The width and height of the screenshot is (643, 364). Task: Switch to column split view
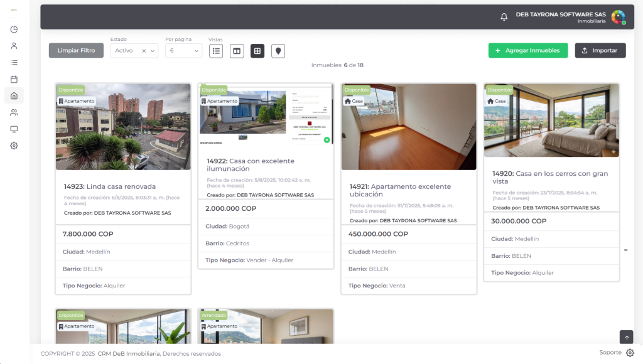237,51
